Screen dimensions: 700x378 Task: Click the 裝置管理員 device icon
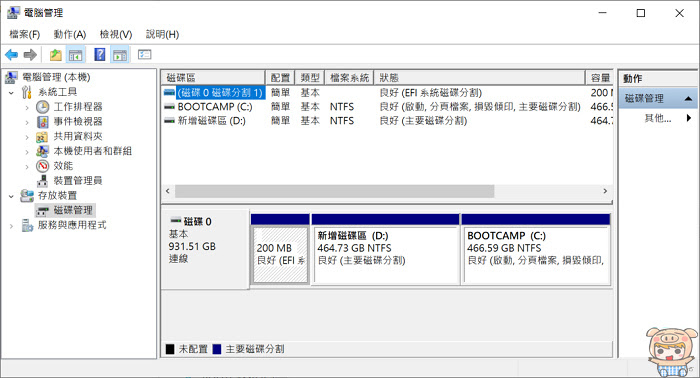point(42,181)
